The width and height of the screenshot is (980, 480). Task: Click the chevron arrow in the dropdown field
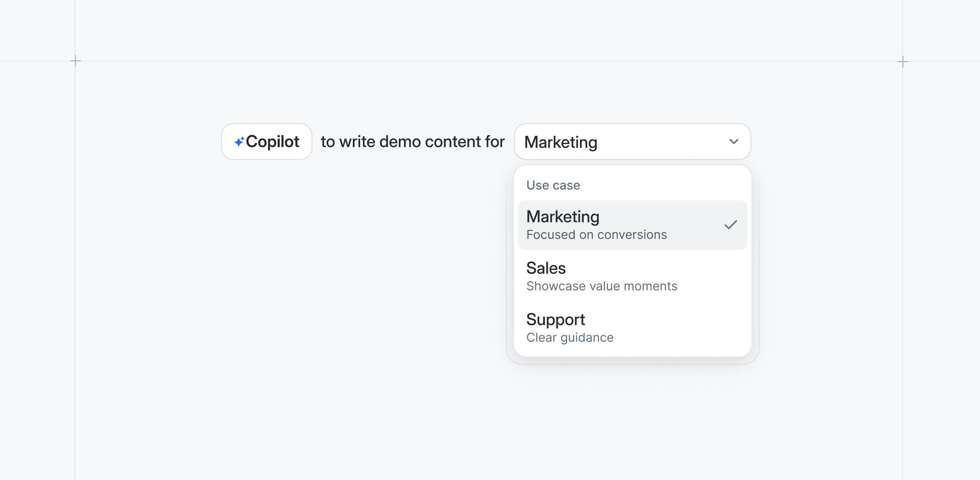click(734, 141)
